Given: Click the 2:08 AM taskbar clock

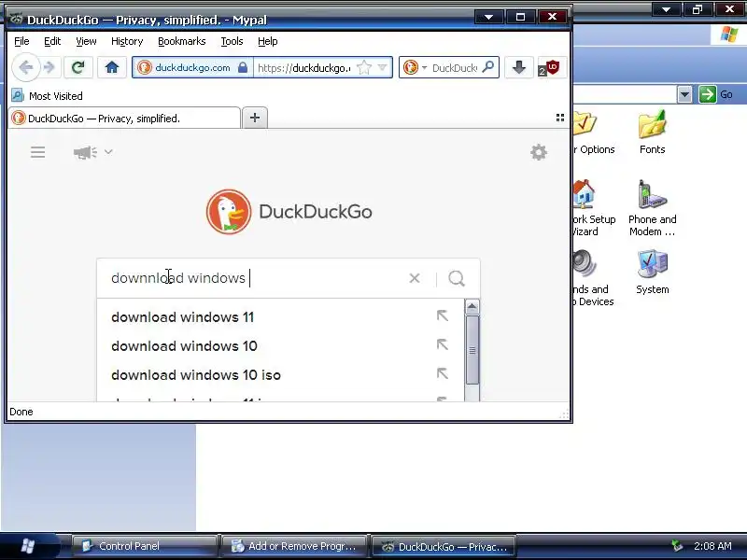Looking at the screenshot, I should (712, 546).
